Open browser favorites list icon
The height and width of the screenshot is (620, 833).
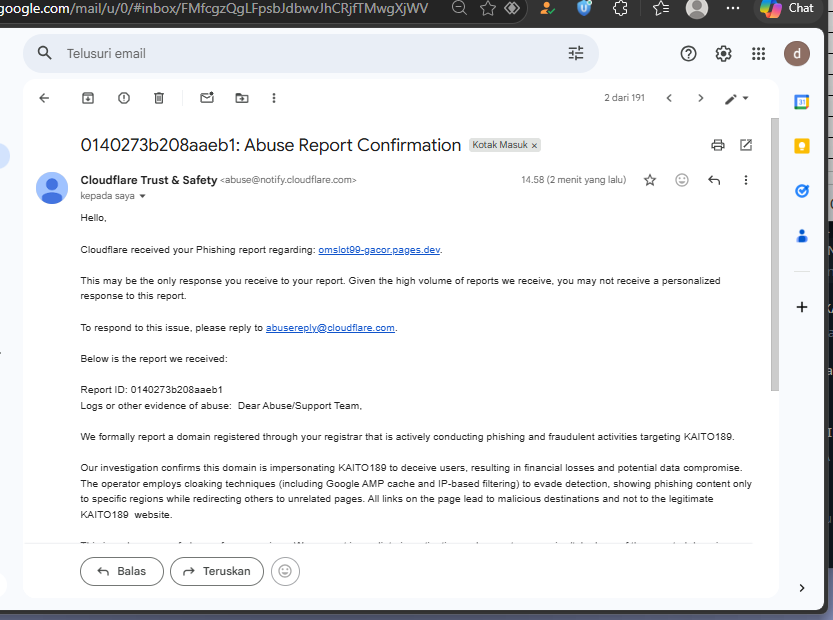(660, 8)
